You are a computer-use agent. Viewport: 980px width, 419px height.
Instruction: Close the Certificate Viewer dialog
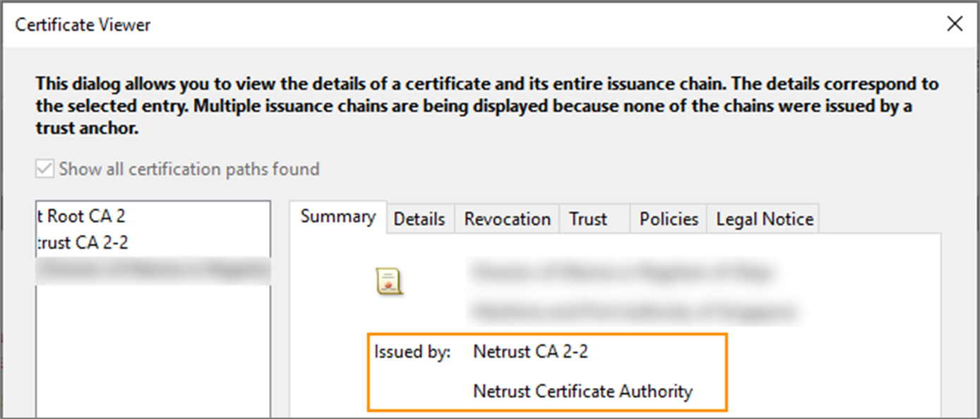(x=955, y=24)
